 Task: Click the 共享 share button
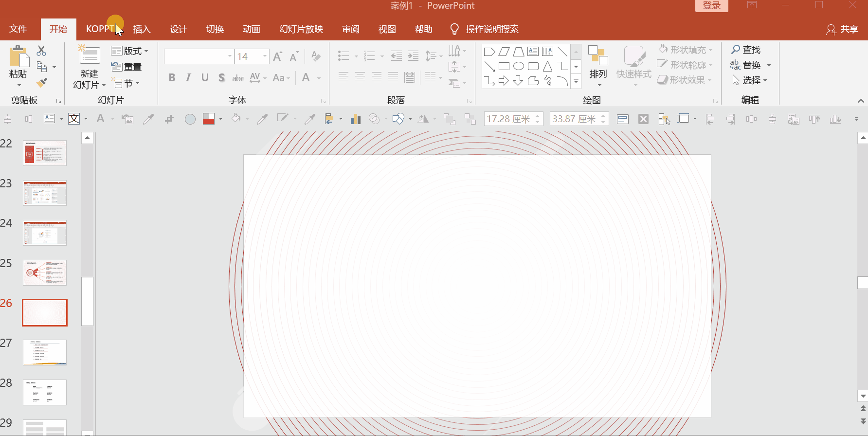pos(842,30)
